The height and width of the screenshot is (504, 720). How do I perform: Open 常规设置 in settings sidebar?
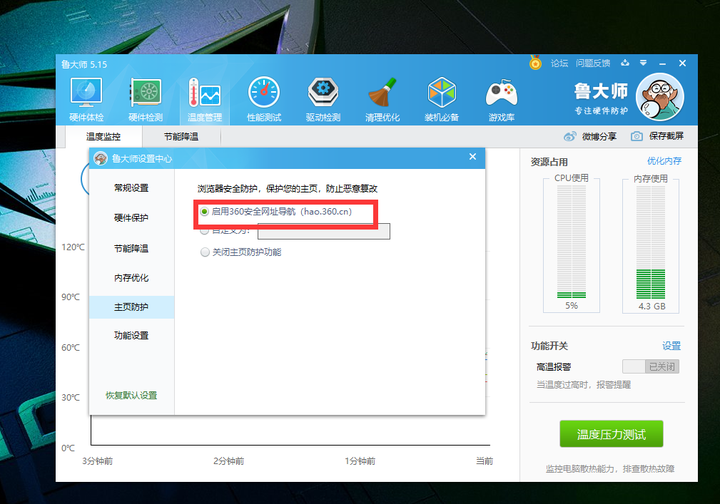(x=131, y=188)
